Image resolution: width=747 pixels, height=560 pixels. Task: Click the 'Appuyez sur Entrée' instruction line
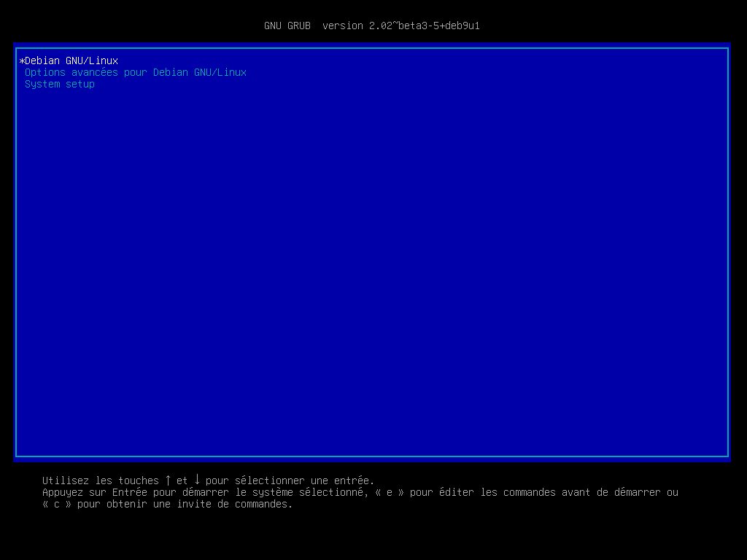360,492
